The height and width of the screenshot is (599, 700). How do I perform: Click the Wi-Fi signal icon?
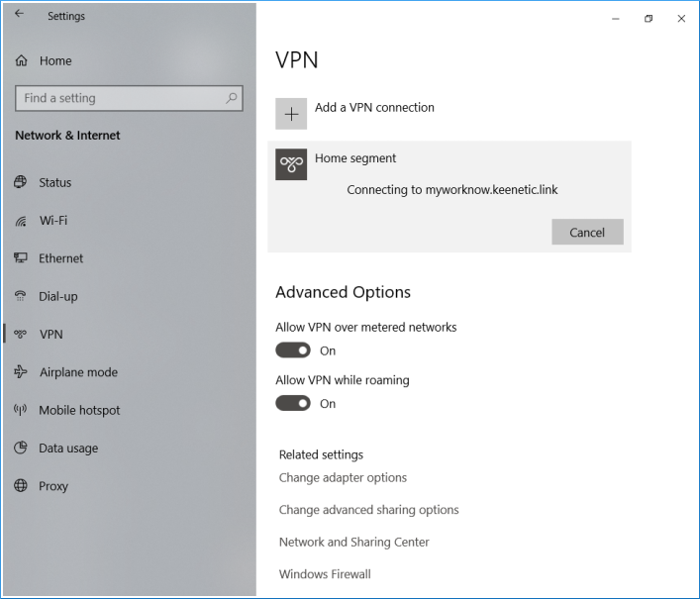pyautogui.click(x=21, y=221)
